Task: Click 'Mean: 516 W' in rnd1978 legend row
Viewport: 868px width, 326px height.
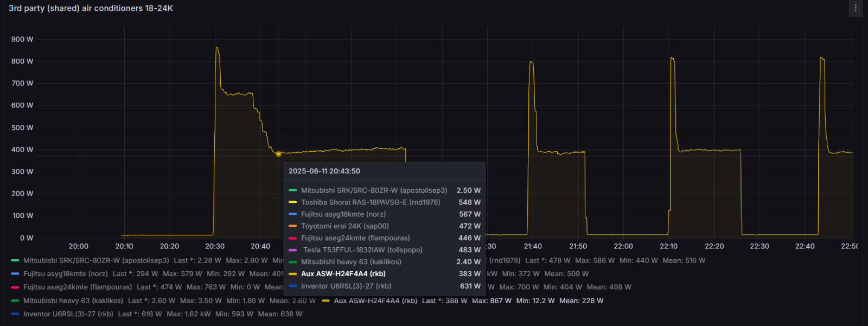Action: tap(684, 261)
